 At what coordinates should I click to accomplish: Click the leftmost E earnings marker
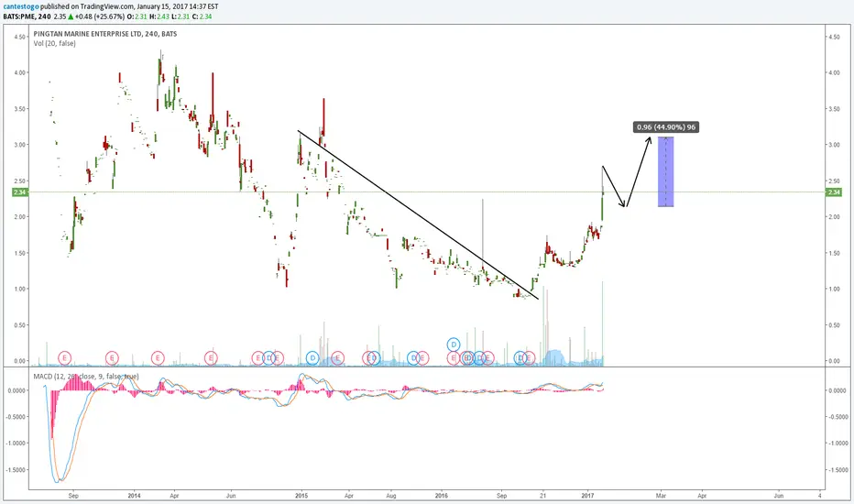(x=64, y=358)
